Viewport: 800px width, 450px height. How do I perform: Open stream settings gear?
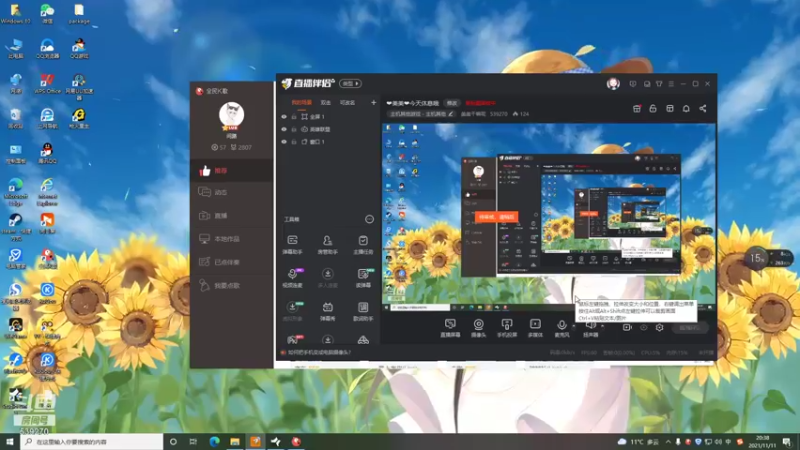click(x=659, y=328)
